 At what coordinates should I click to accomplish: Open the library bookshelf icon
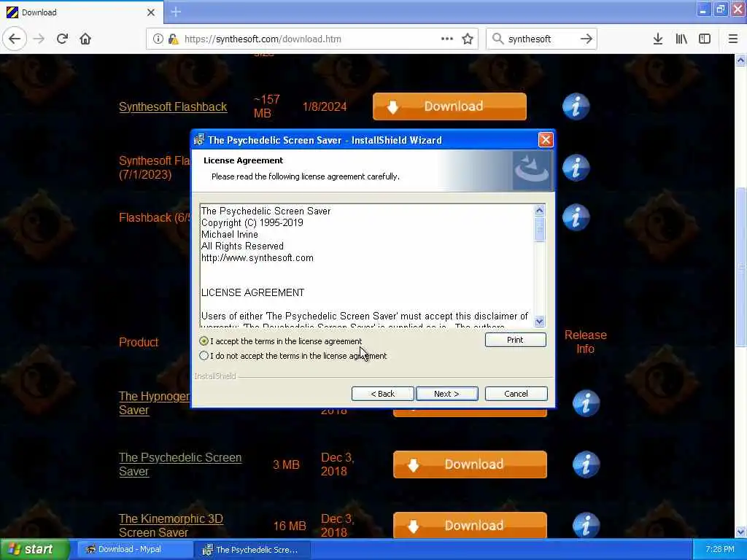click(x=681, y=39)
